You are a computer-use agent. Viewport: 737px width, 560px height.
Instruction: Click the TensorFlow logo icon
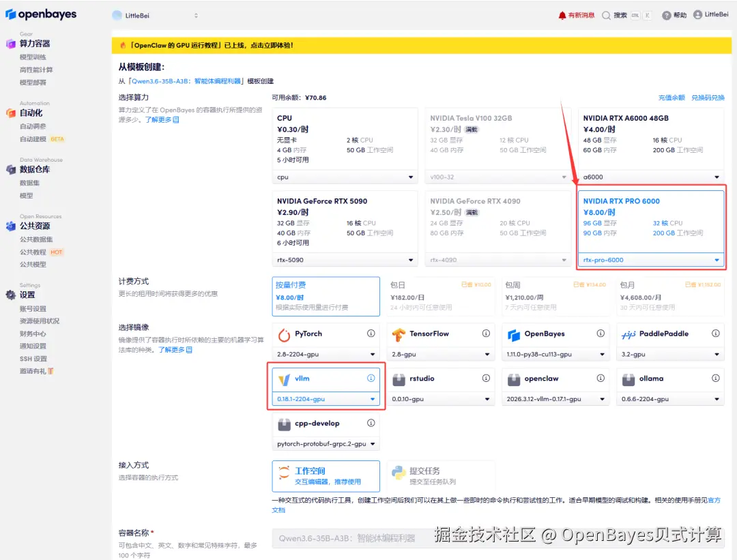pyautogui.click(x=399, y=334)
